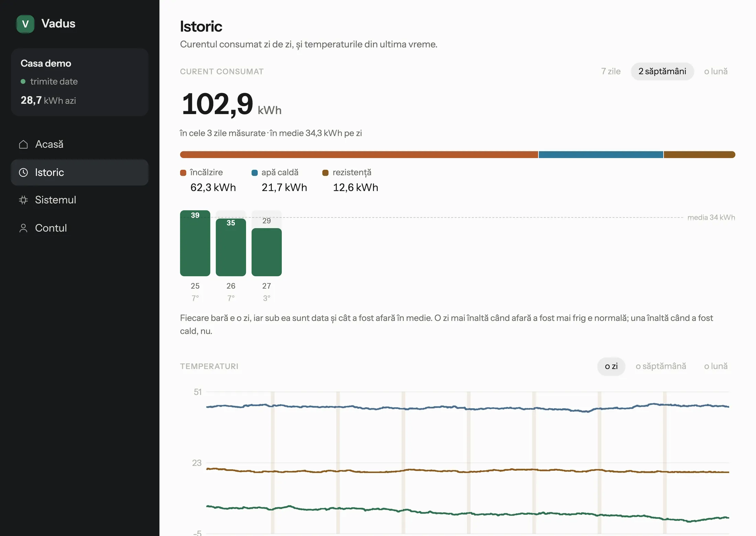This screenshot has height=536, width=756.
Task: Click the '12,6 kWh' resistance value
Action: coord(355,188)
